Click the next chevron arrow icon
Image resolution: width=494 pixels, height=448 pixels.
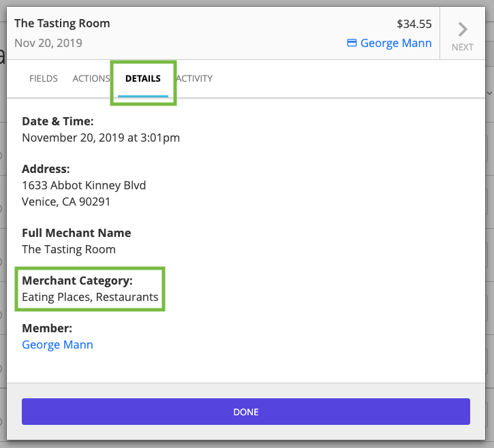pos(463,29)
